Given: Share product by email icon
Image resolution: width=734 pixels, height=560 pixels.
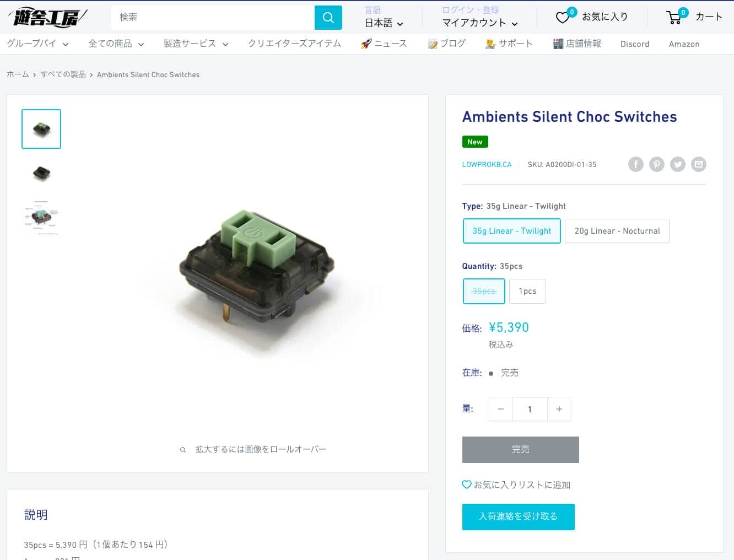Looking at the screenshot, I should coord(699,164).
